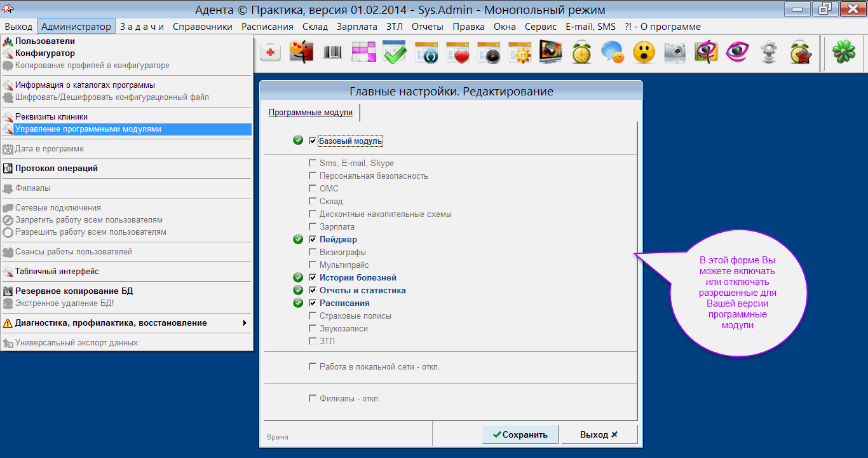The height and width of the screenshot is (458, 868).
Task: Open the Отчеты menu
Action: [427, 27]
